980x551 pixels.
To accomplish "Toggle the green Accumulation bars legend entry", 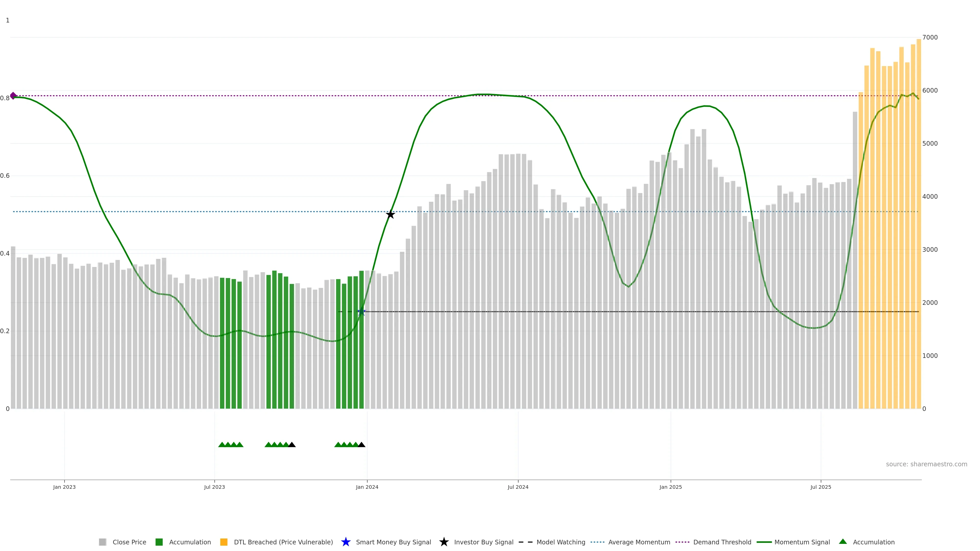I will [189, 542].
